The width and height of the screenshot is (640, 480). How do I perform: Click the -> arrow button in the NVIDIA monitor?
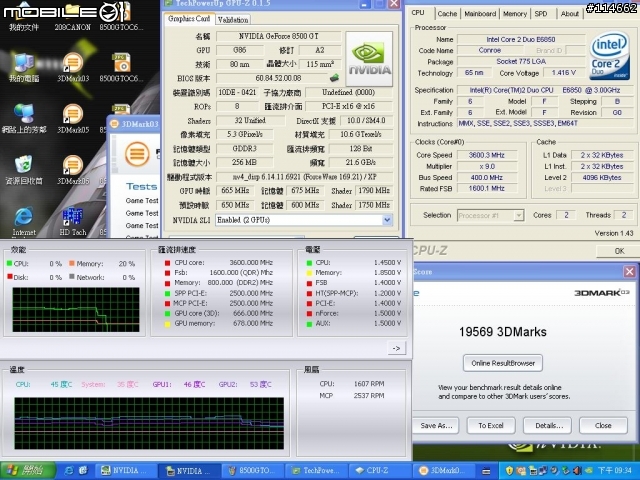pyautogui.click(x=396, y=348)
